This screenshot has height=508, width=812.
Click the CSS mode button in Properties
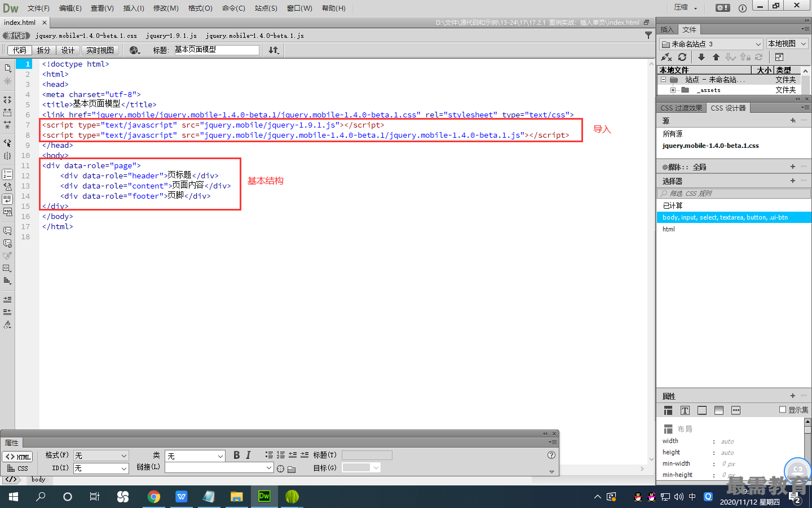(x=17, y=468)
